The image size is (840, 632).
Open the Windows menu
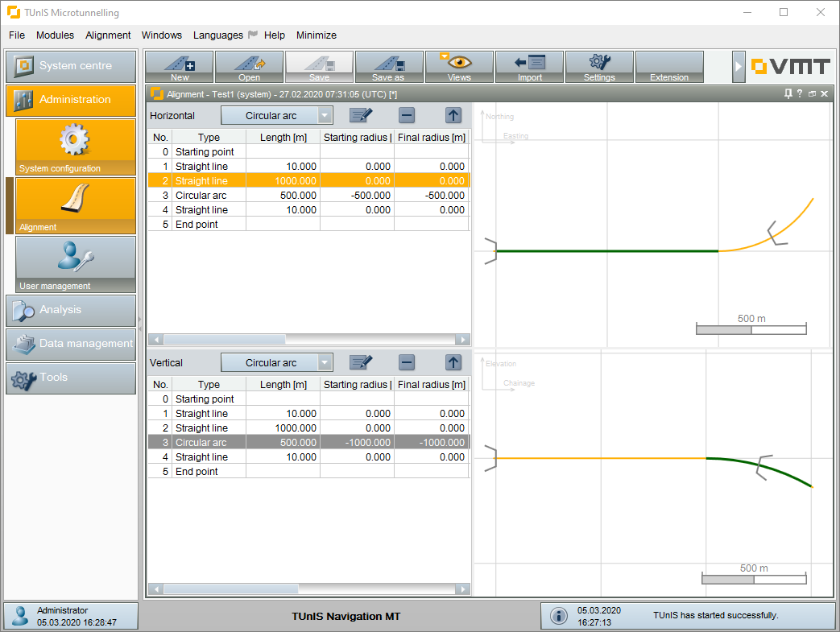162,35
